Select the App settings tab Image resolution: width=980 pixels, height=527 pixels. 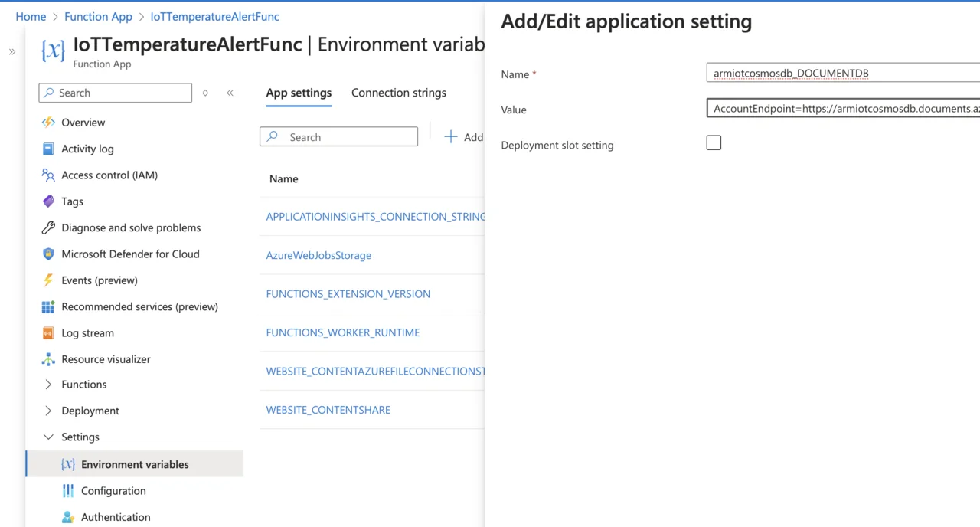(299, 93)
